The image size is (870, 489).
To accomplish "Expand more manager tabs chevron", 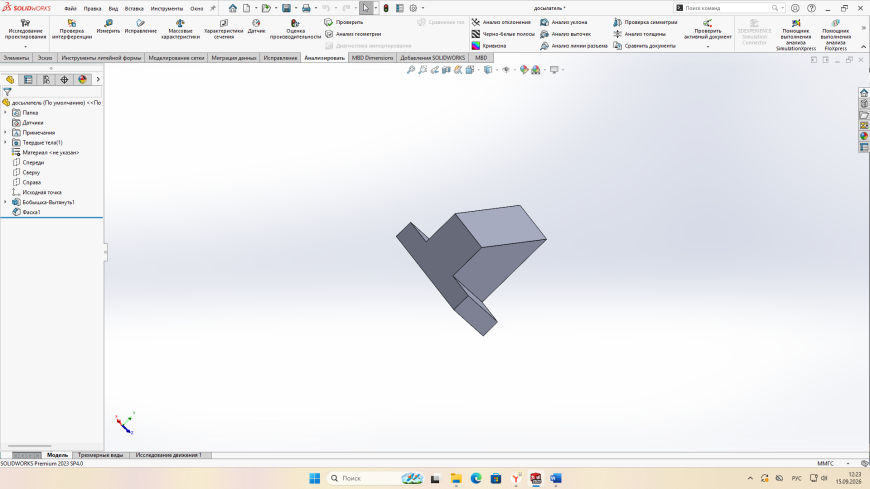I will pyautogui.click(x=98, y=80).
